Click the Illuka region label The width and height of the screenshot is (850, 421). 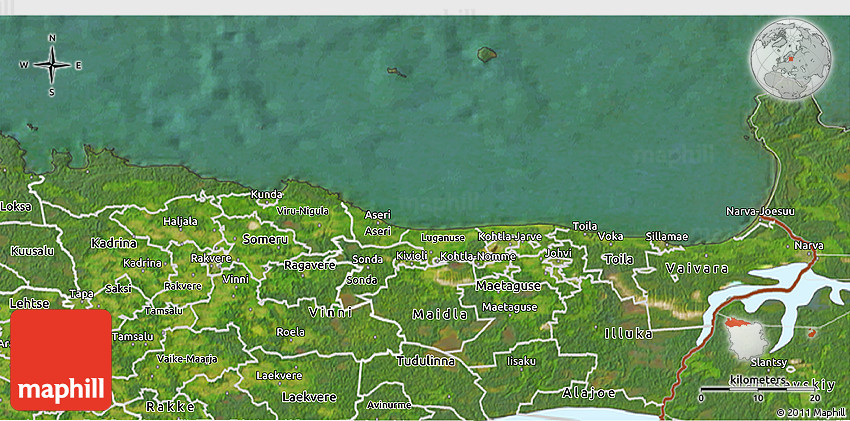tap(629, 332)
